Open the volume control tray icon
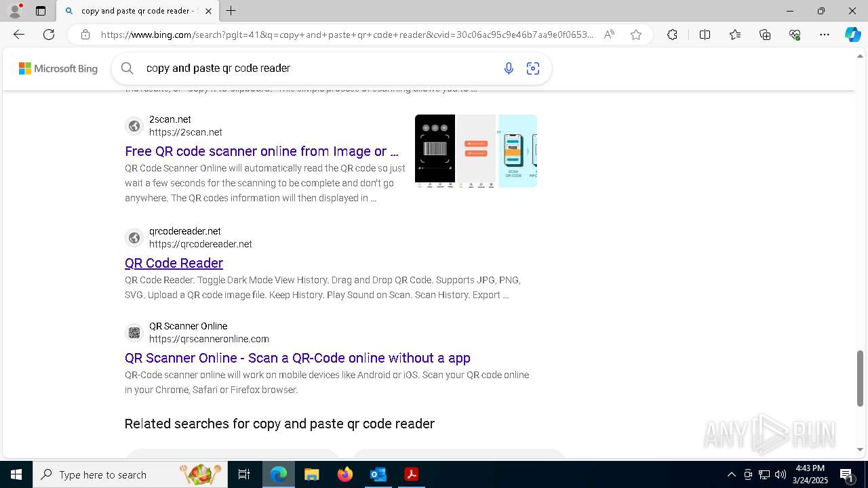 tap(781, 474)
